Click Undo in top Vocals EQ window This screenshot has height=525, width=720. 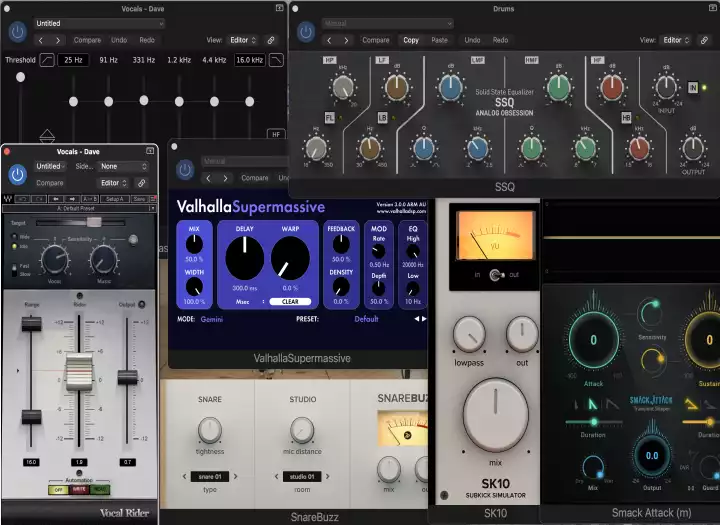[x=119, y=40]
